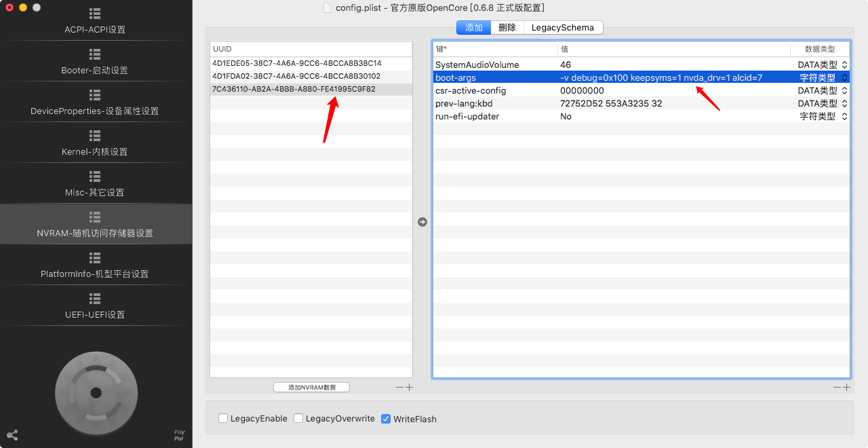This screenshot has height=448, width=868.
Task: Click boot-args value starting with -v debug=0x100
Action: [661, 78]
